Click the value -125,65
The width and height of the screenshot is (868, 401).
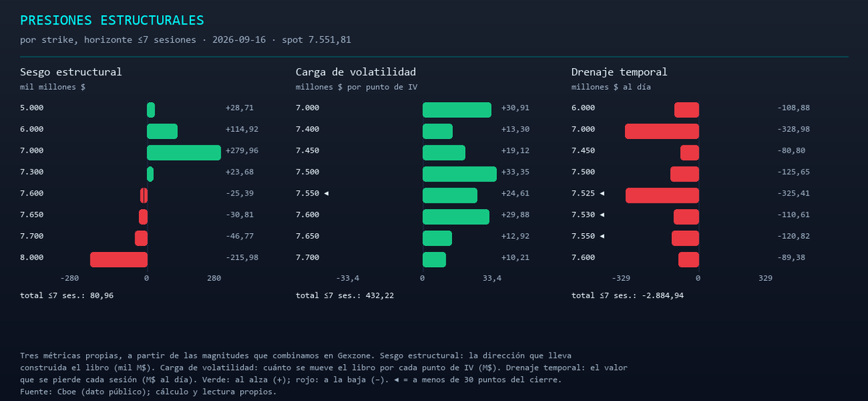[x=793, y=172]
